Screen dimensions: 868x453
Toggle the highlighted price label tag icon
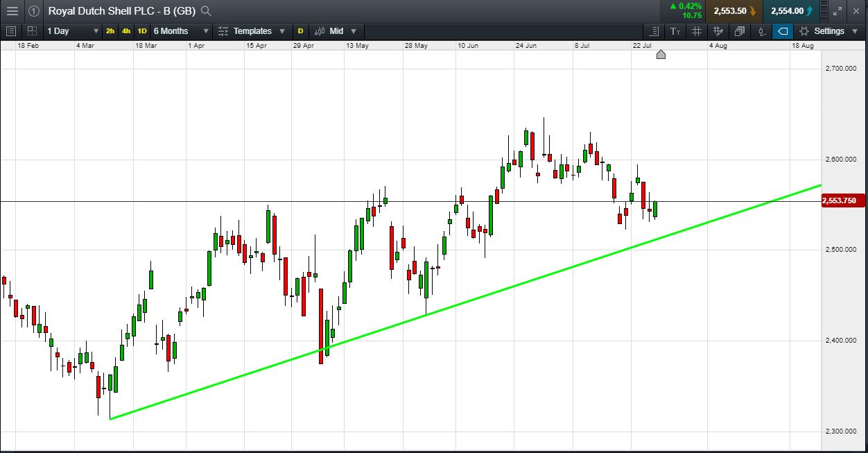(782, 31)
